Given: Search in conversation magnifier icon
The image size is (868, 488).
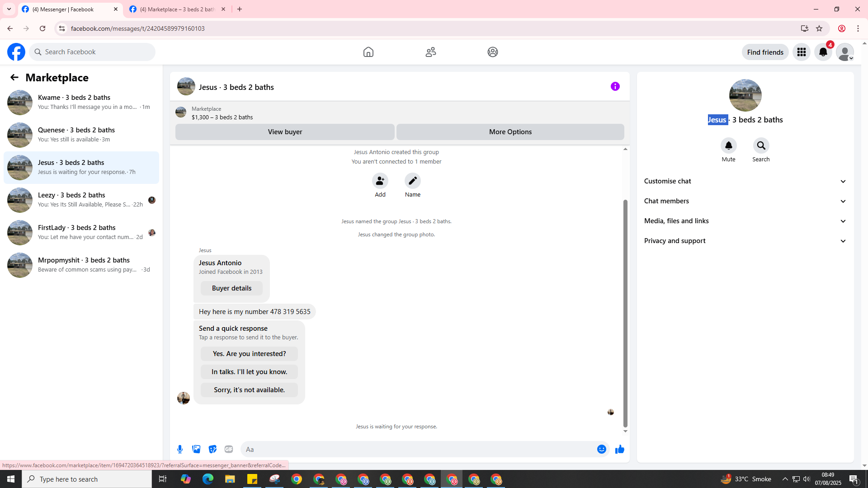Looking at the screenshot, I should coord(761,145).
